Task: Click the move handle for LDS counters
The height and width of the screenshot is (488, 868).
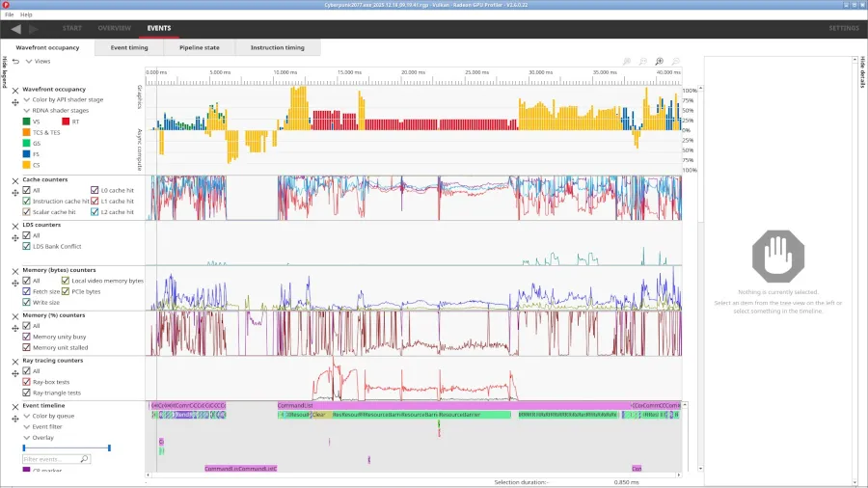Action: [x=14, y=235]
